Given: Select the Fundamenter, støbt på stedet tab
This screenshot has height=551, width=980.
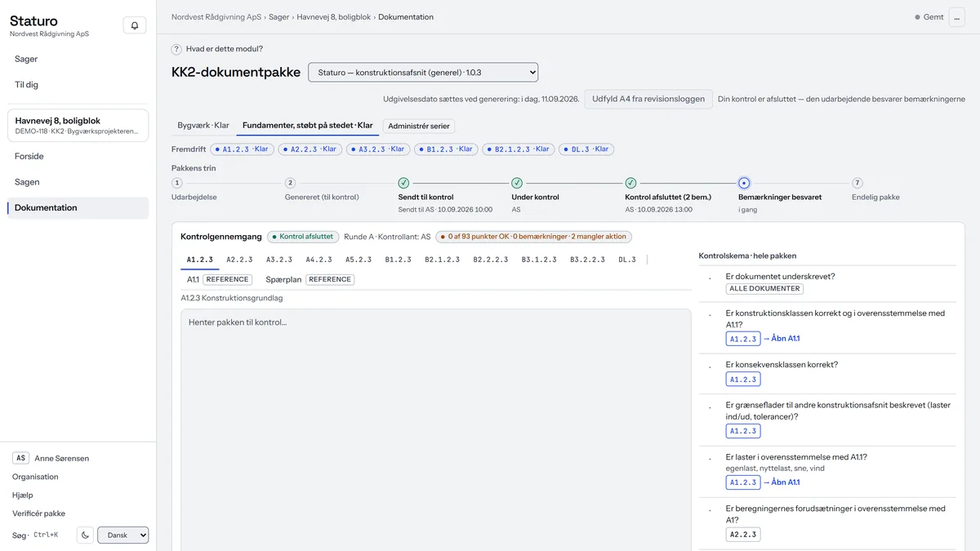Looking at the screenshot, I should tap(308, 126).
